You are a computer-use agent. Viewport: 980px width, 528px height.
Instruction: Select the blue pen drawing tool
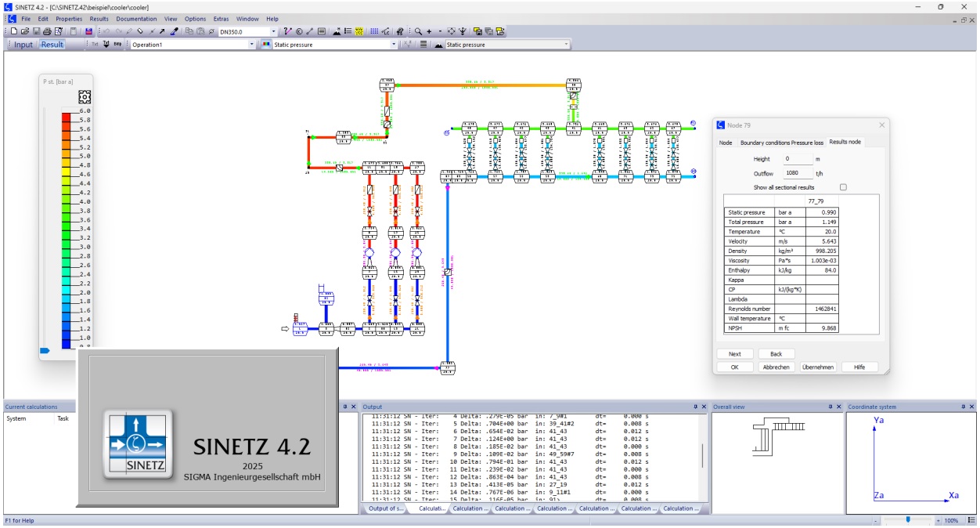[x=174, y=31]
